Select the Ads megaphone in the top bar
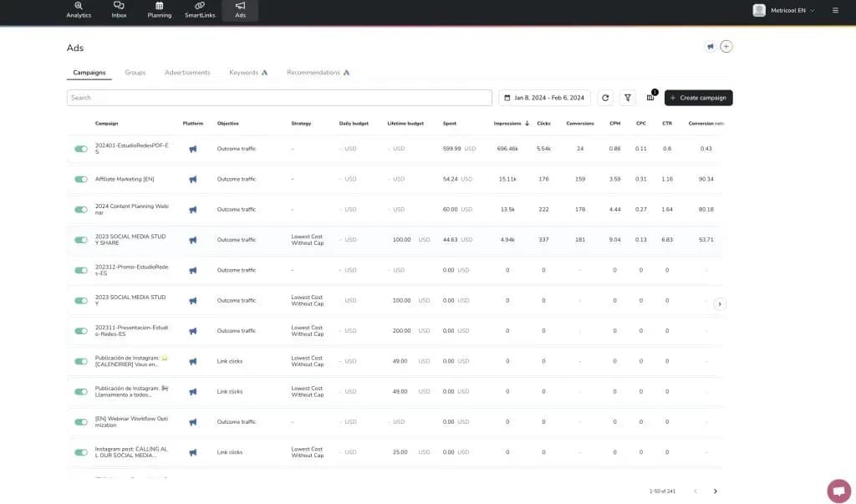Viewport: 856px width, 504px height. pyautogui.click(x=240, y=10)
